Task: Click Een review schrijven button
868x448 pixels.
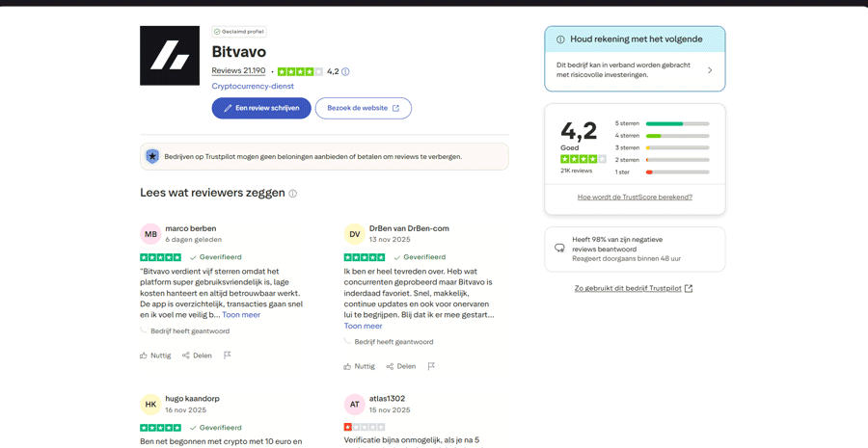Action: click(261, 109)
